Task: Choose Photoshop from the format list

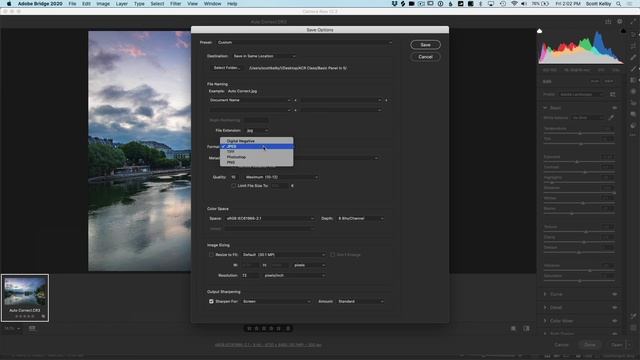Action: (257, 157)
